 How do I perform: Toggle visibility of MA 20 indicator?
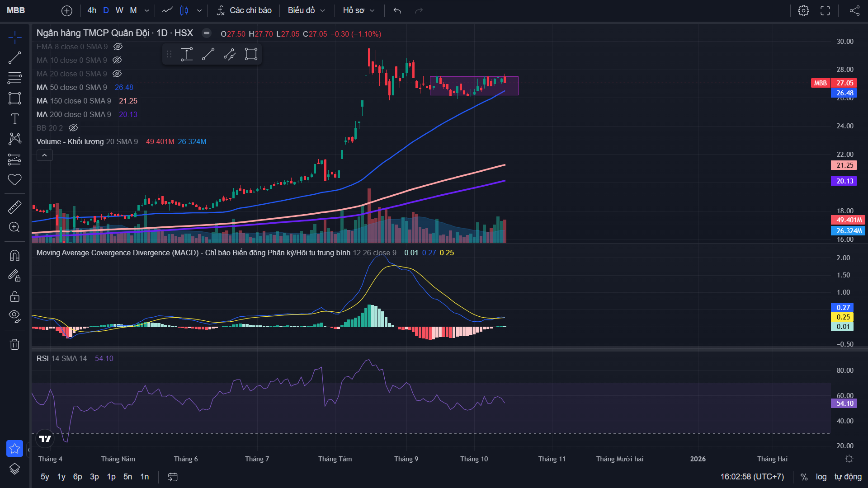point(117,74)
